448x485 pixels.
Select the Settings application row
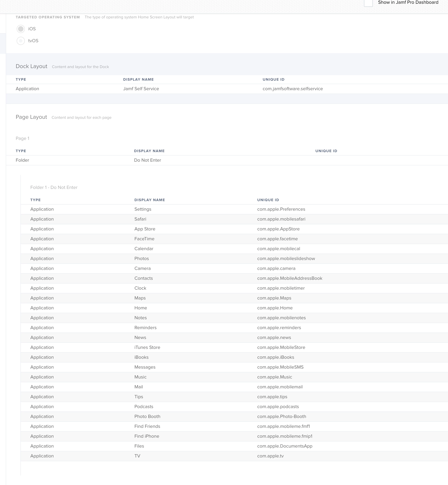pos(234,209)
